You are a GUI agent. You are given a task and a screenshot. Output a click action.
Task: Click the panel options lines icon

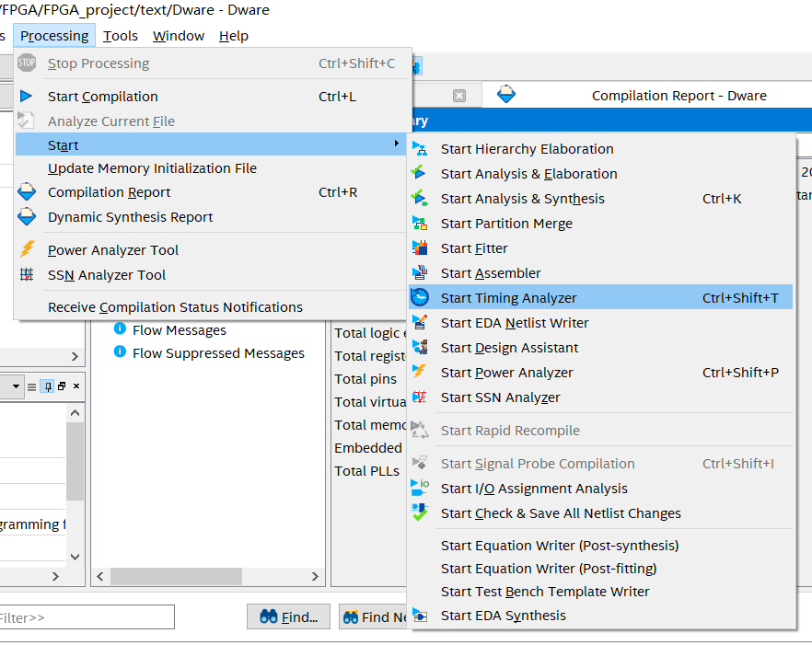tap(31, 386)
